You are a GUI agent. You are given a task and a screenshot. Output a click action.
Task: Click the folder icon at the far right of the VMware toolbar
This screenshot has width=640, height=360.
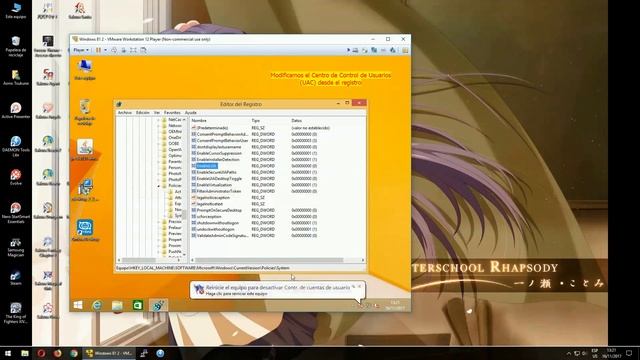405,50
